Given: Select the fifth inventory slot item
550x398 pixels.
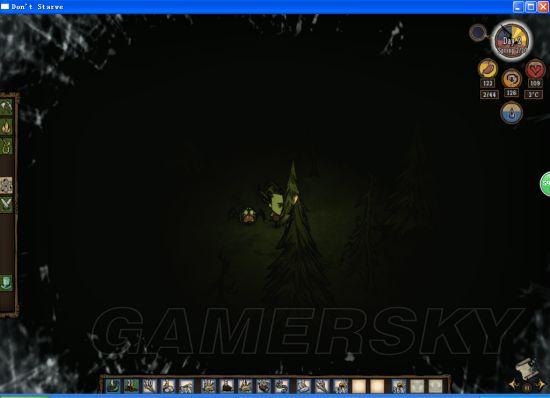Looking at the screenshot, I should (187, 386).
